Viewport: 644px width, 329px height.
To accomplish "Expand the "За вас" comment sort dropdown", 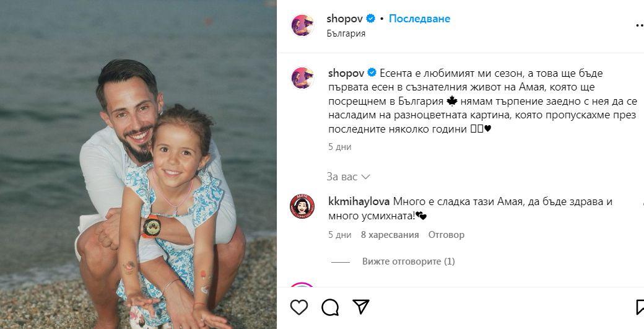I will [x=348, y=177].
